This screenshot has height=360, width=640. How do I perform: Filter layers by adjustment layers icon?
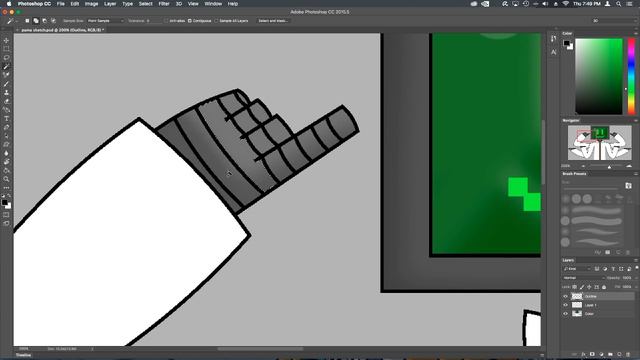pyautogui.click(x=605, y=269)
